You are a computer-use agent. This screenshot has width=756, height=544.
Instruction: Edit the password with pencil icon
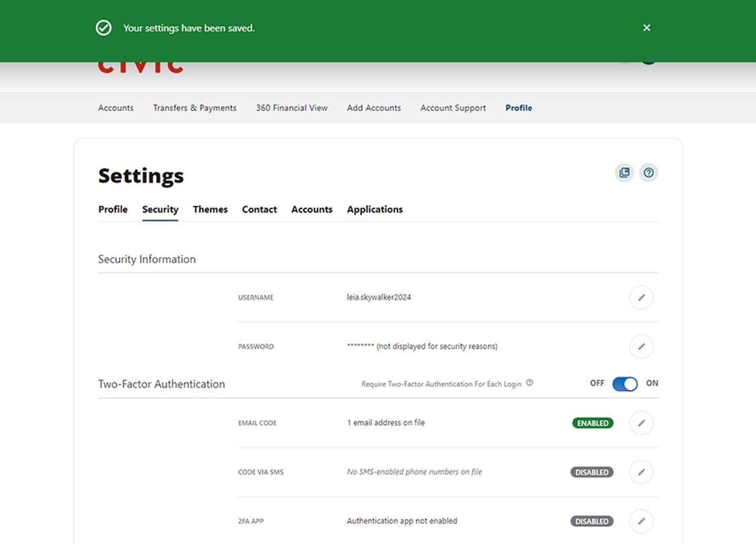point(641,347)
